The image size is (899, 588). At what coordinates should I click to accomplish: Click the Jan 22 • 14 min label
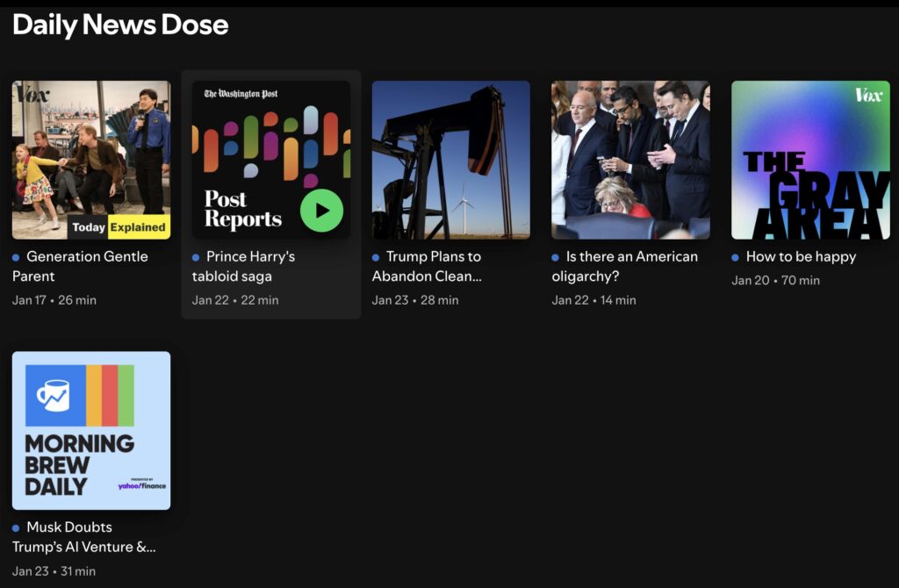[x=594, y=300]
